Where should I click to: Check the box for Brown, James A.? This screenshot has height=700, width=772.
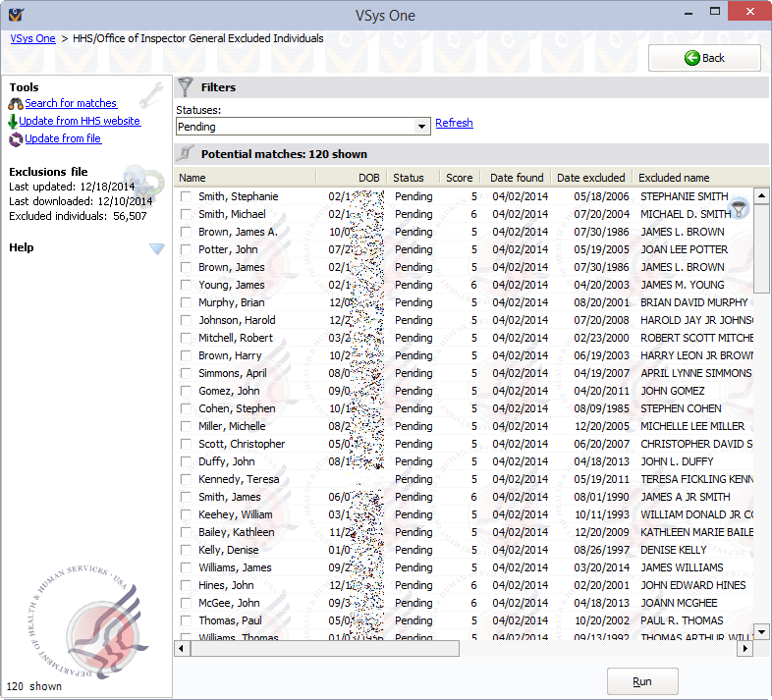[186, 232]
